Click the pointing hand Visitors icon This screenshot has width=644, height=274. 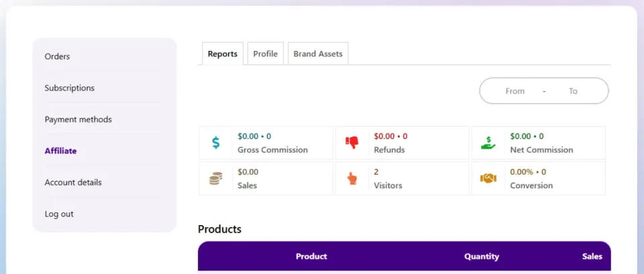352,178
